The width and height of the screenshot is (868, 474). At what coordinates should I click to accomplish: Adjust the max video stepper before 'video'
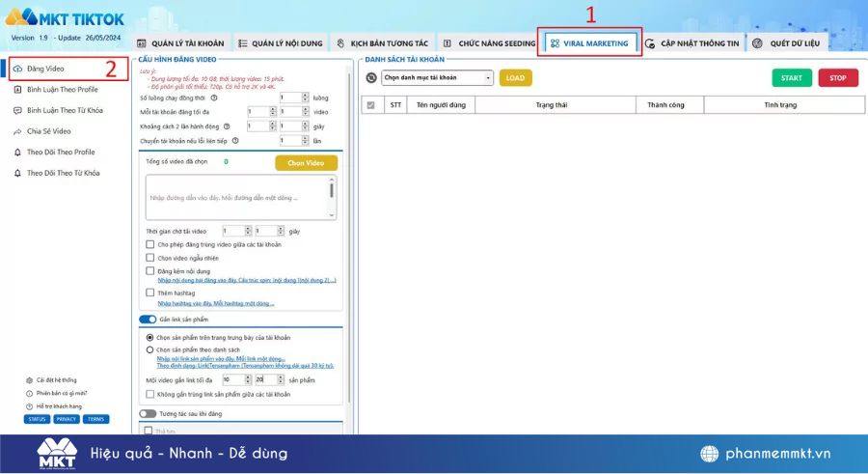tap(305, 112)
